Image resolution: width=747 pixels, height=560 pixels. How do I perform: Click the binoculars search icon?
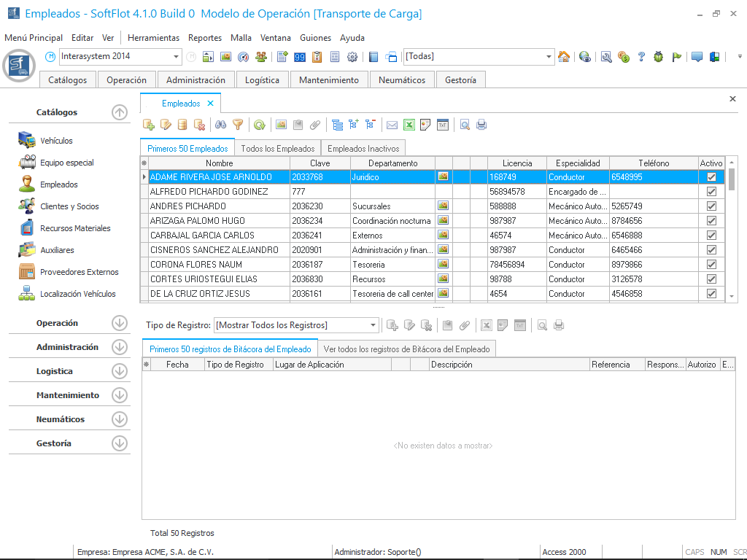pyautogui.click(x=220, y=125)
